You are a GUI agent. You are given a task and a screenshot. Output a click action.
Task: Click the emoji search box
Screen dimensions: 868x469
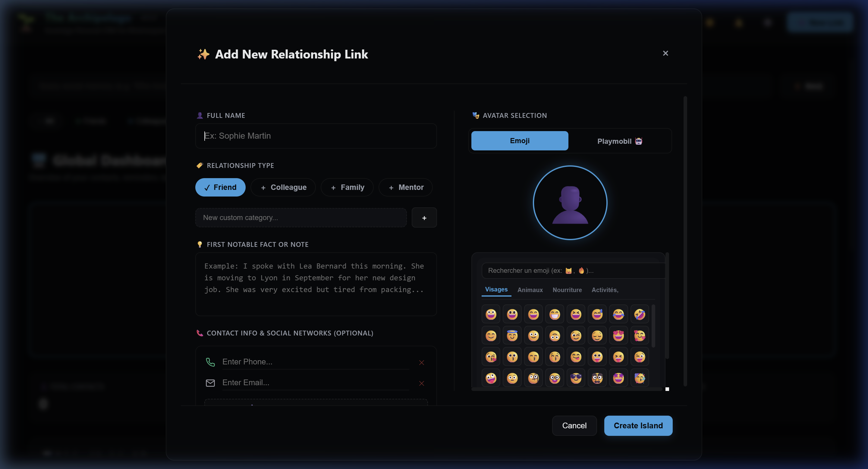[573, 271]
